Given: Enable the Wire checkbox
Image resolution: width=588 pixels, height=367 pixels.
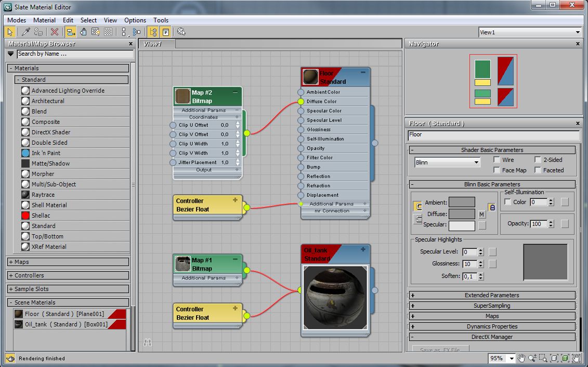Looking at the screenshot, I should click(496, 160).
